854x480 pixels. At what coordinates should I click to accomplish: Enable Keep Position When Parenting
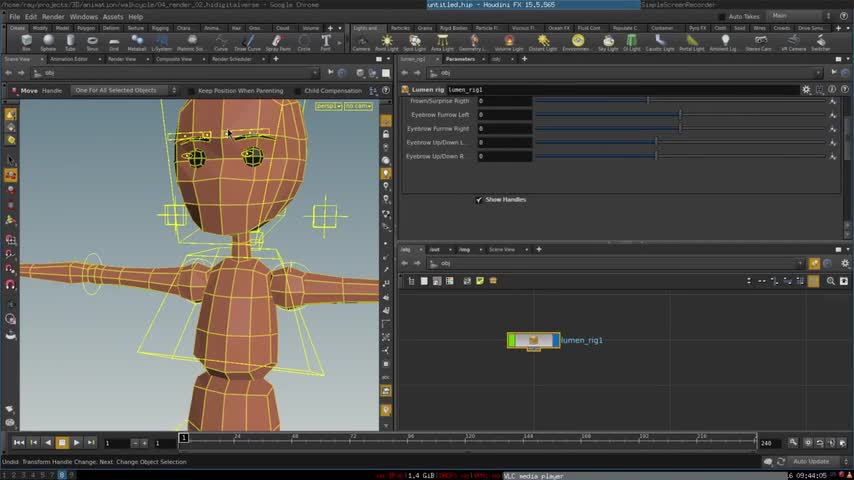click(191, 90)
